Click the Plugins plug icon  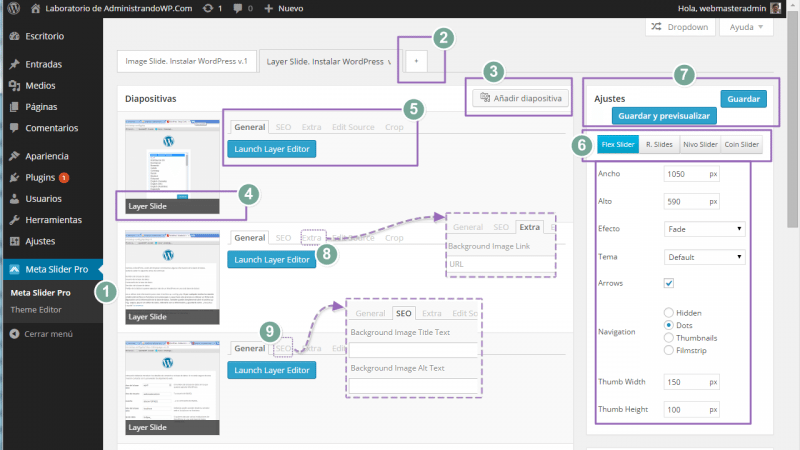click(14, 178)
